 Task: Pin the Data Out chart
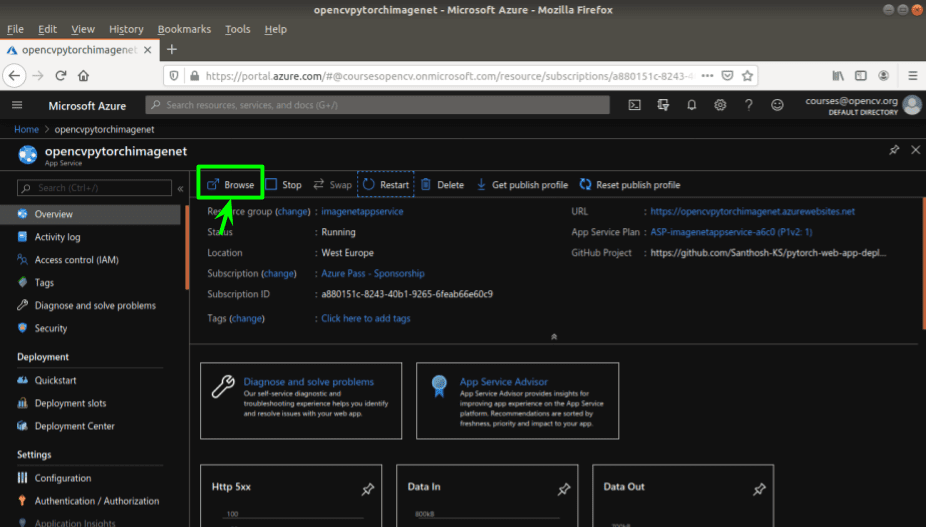[759, 489]
